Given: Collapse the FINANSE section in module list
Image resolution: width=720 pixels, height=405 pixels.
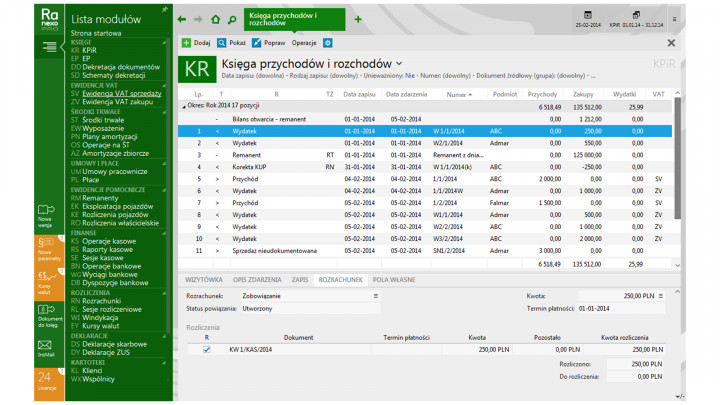Looking at the screenshot, I should tap(162, 232).
